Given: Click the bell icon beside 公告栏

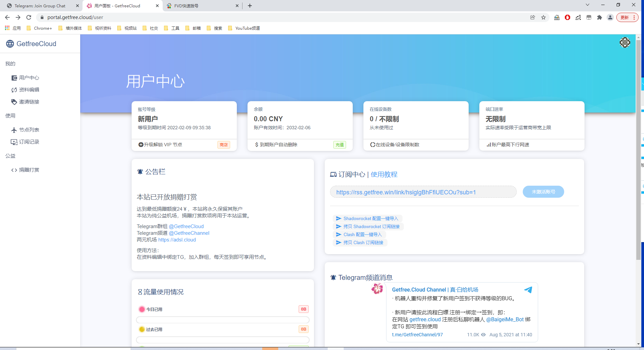Looking at the screenshot, I should coord(140,172).
